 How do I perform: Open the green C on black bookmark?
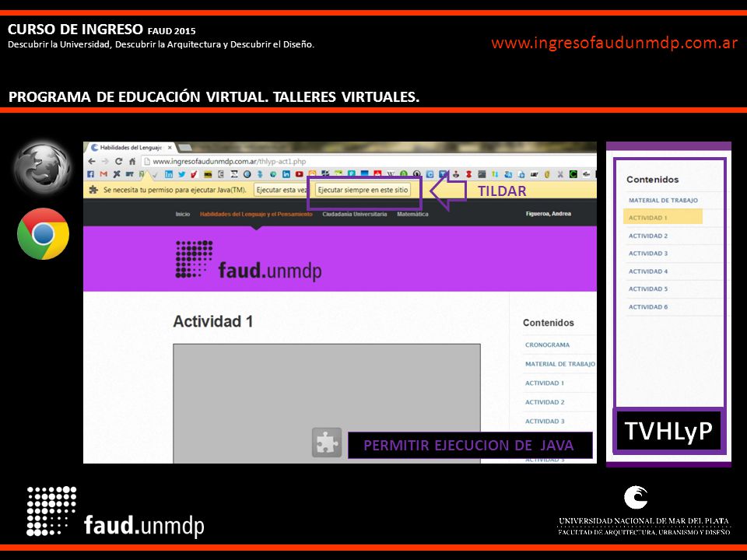[573, 174]
